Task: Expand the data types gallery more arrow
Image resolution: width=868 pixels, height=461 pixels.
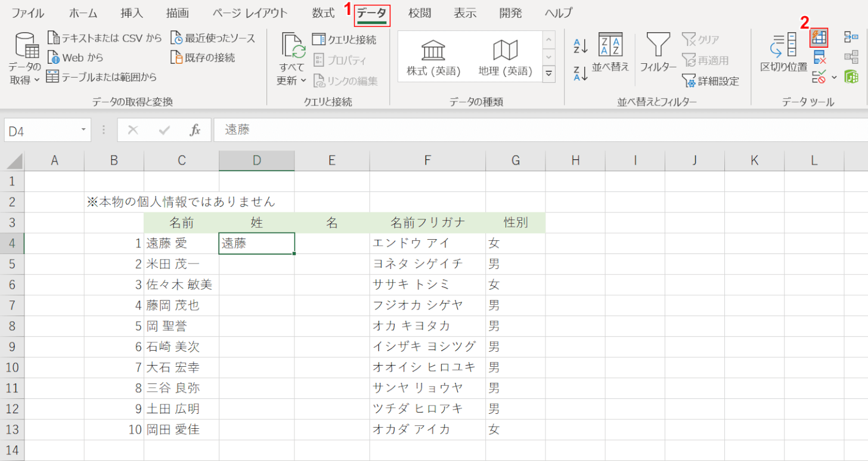Action: point(548,73)
